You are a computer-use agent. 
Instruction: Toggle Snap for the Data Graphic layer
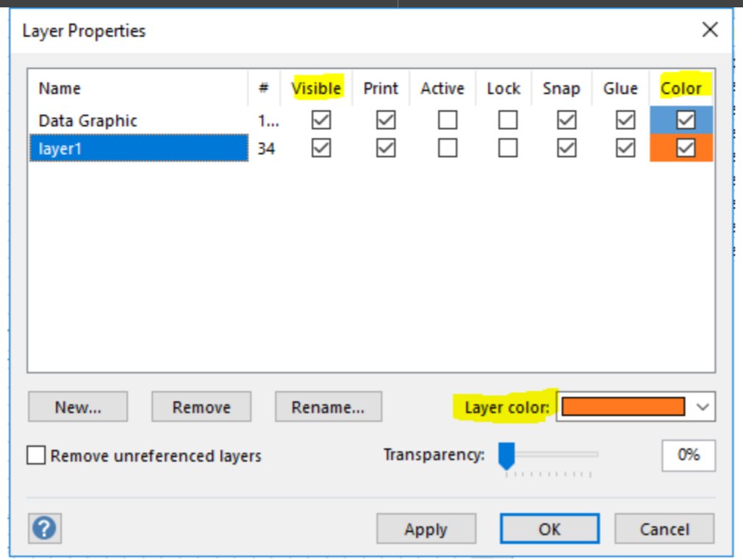567,120
